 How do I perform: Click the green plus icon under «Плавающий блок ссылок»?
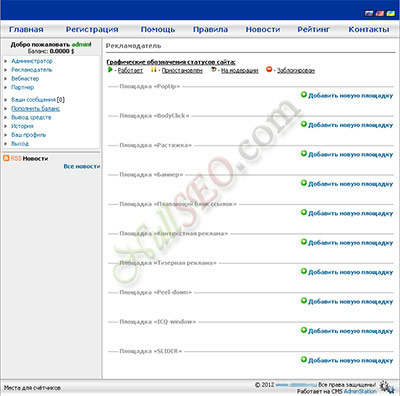tap(303, 212)
